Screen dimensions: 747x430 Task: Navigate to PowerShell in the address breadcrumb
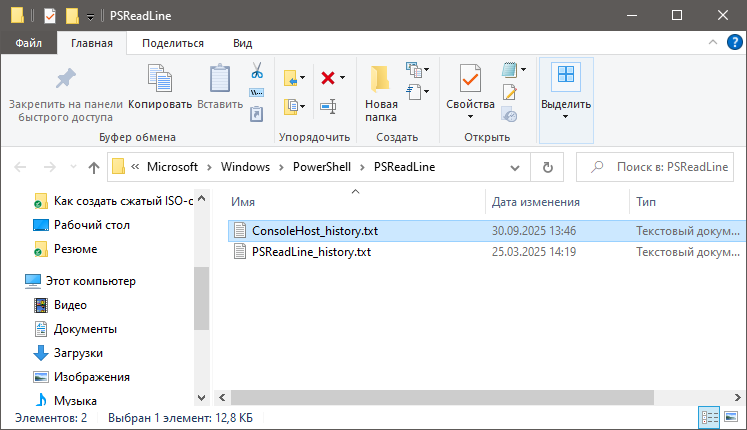click(320, 167)
